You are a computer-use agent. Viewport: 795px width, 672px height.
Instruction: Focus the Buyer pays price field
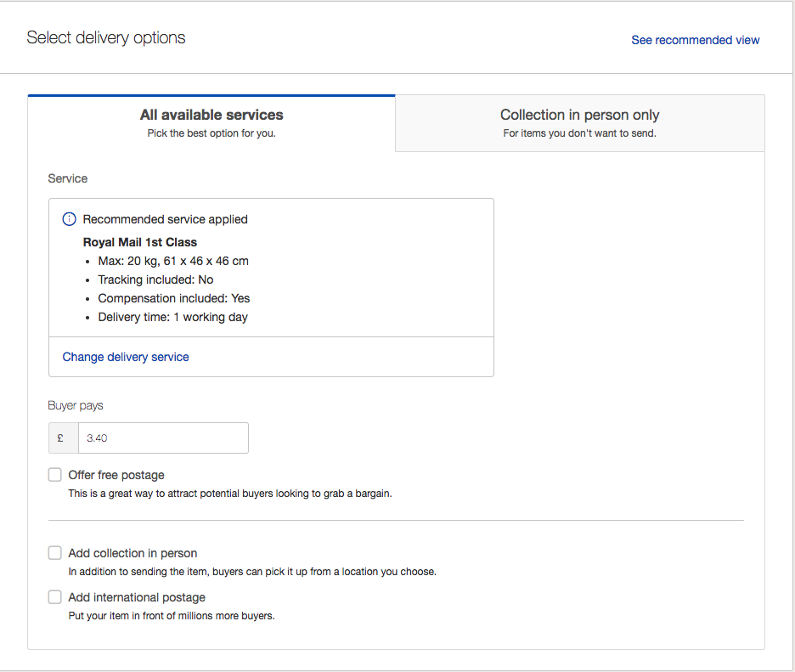click(163, 438)
